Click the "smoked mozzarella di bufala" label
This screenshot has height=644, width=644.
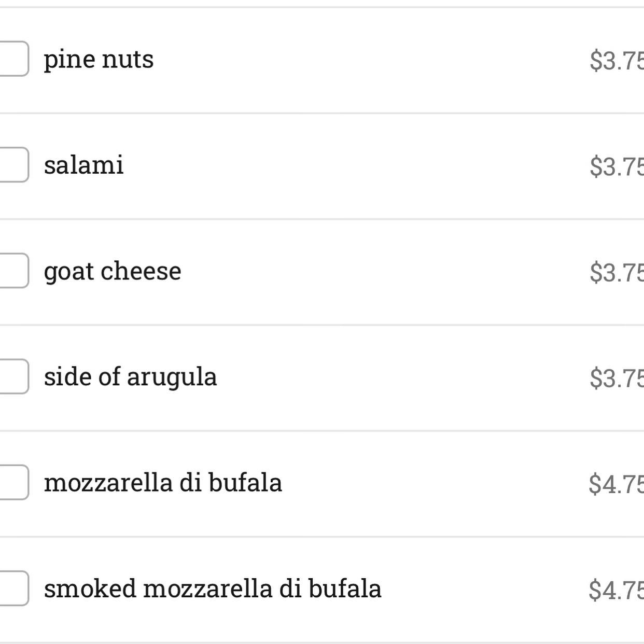(213, 589)
